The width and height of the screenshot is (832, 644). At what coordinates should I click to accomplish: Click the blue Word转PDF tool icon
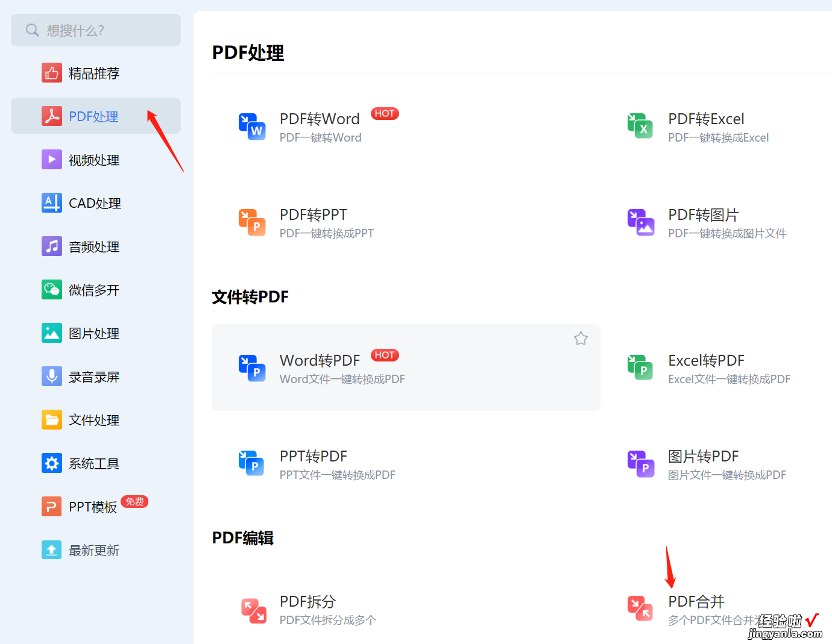tap(252, 368)
